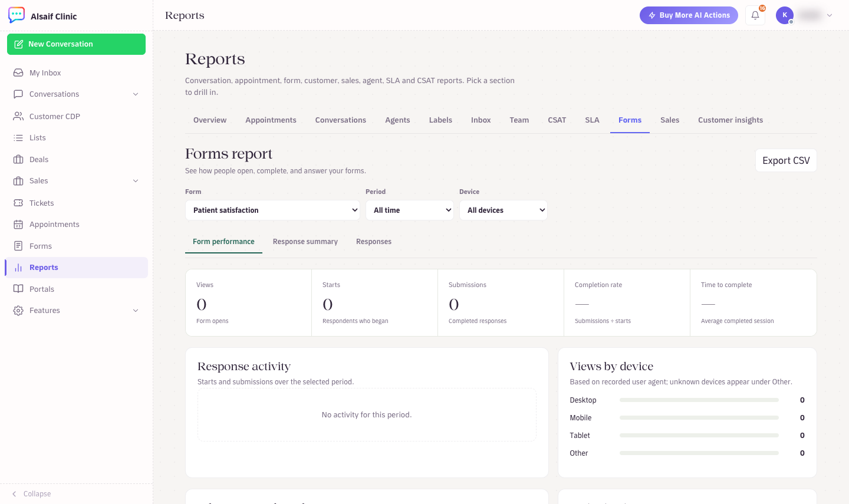Go to Tickets in the sidebar
Screen dimensions: 849x504
point(76,203)
